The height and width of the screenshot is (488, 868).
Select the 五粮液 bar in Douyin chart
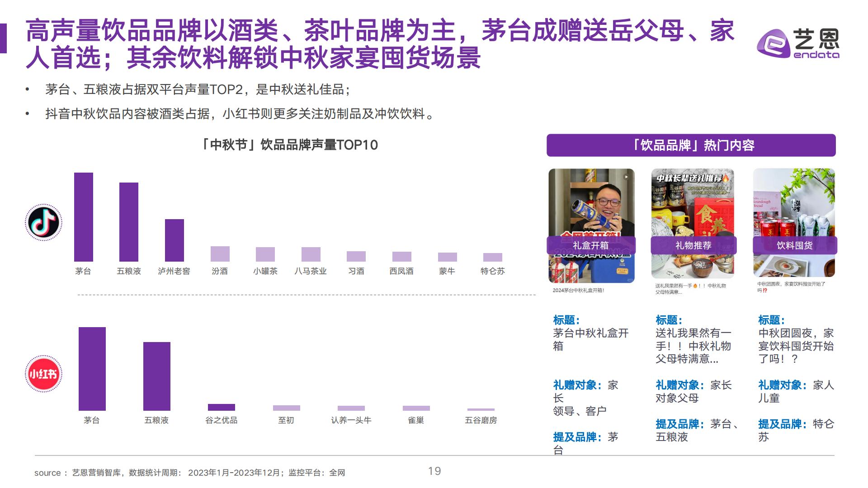pyautogui.click(x=129, y=222)
